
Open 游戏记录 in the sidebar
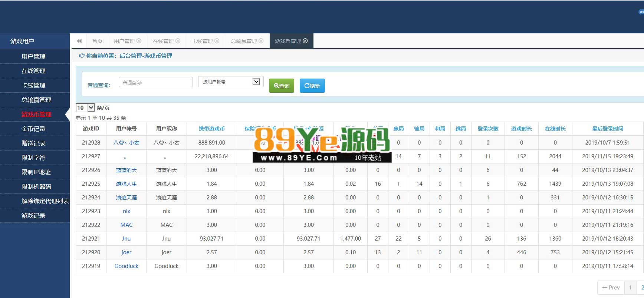tap(35, 215)
